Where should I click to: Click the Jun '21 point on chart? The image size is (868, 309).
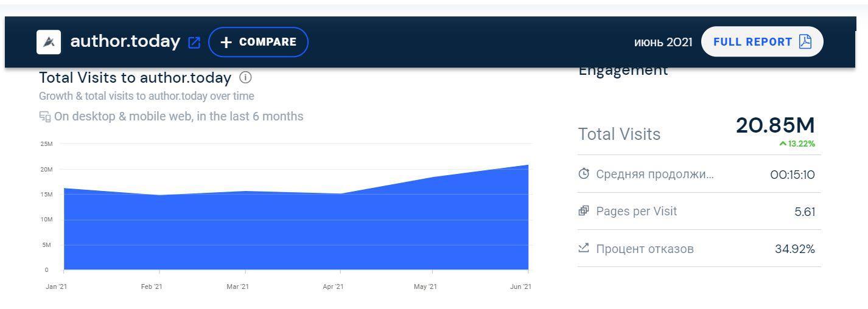click(528, 165)
